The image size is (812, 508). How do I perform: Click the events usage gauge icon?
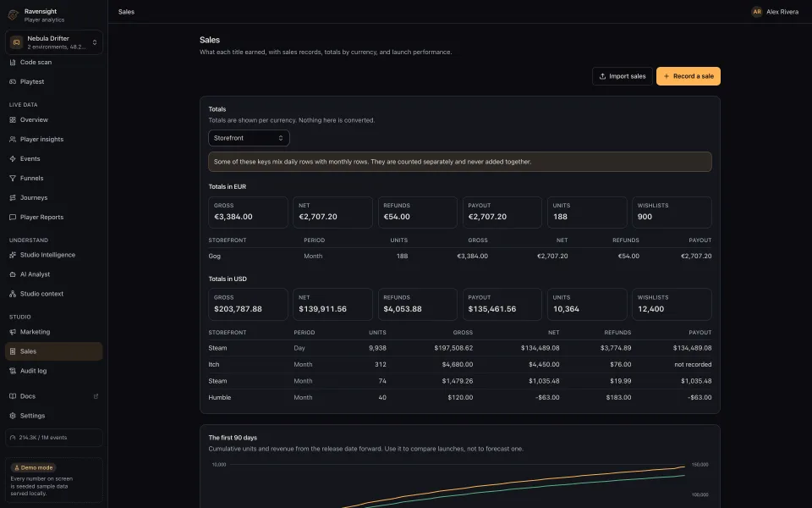(13, 438)
